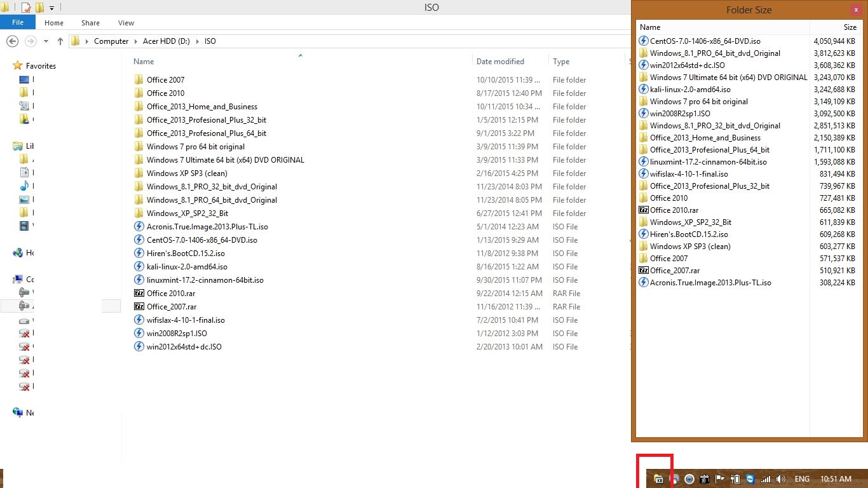
Task: Click the camera icon in system tray
Action: (x=704, y=479)
